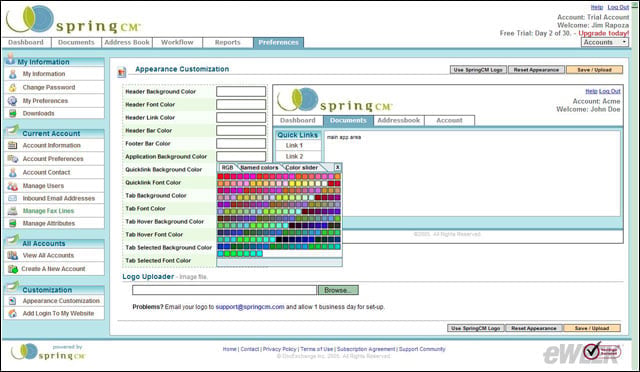This screenshot has height=372, width=640.
Task: Open the Support Community footer link
Action: tap(422, 349)
